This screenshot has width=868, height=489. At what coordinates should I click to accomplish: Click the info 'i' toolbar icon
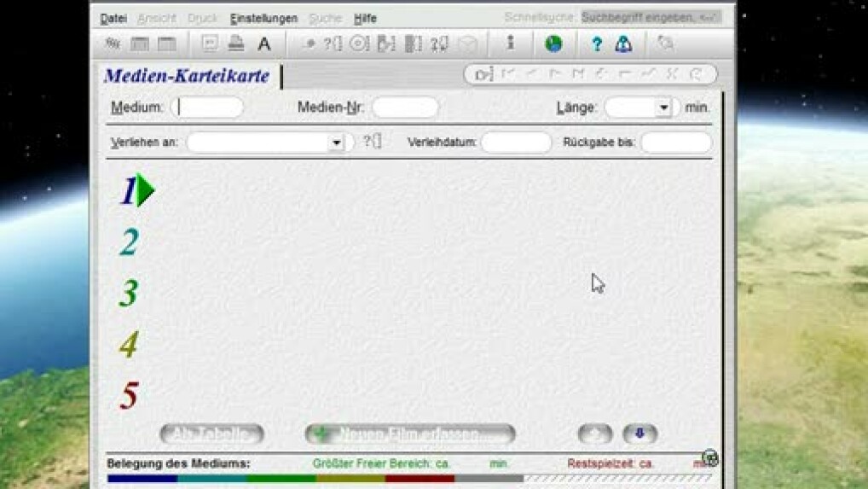[511, 43]
